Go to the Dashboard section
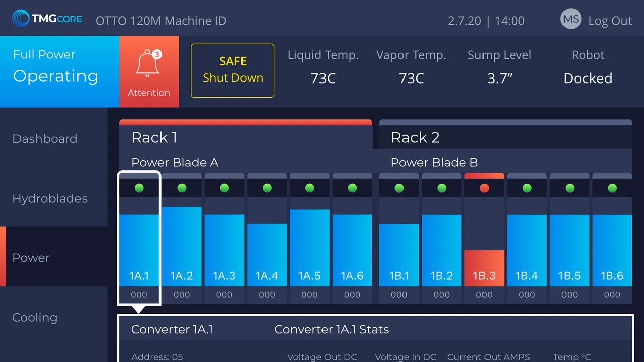This screenshot has width=644, height=362. [x=54, y=139]
